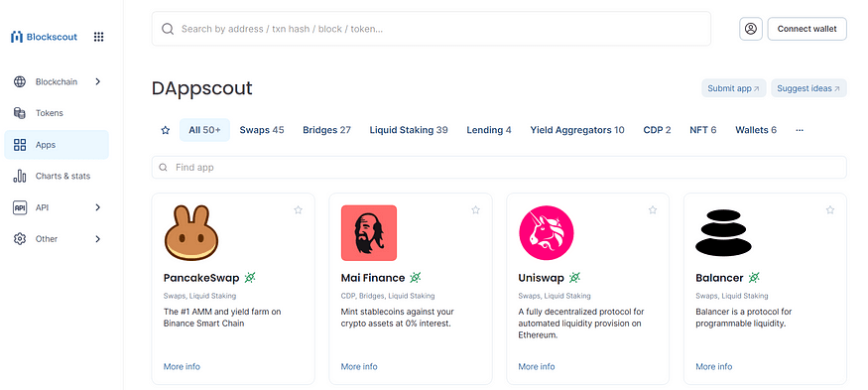Click the Mai Finance logo
Image resolution: width=868 pixels, height=390 pixels.
coord(369,232)
